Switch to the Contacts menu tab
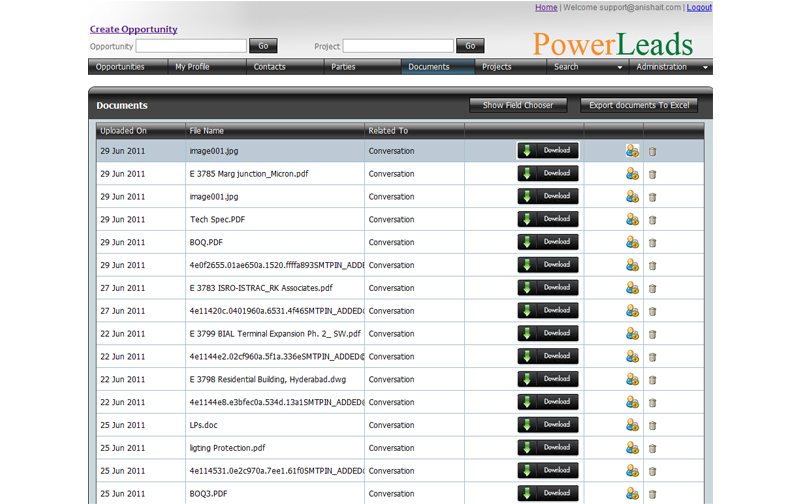 coord(269,67)
